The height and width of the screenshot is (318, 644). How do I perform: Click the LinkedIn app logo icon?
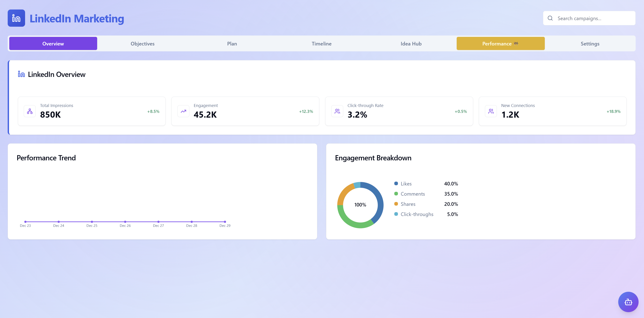(x=16, y=18)
